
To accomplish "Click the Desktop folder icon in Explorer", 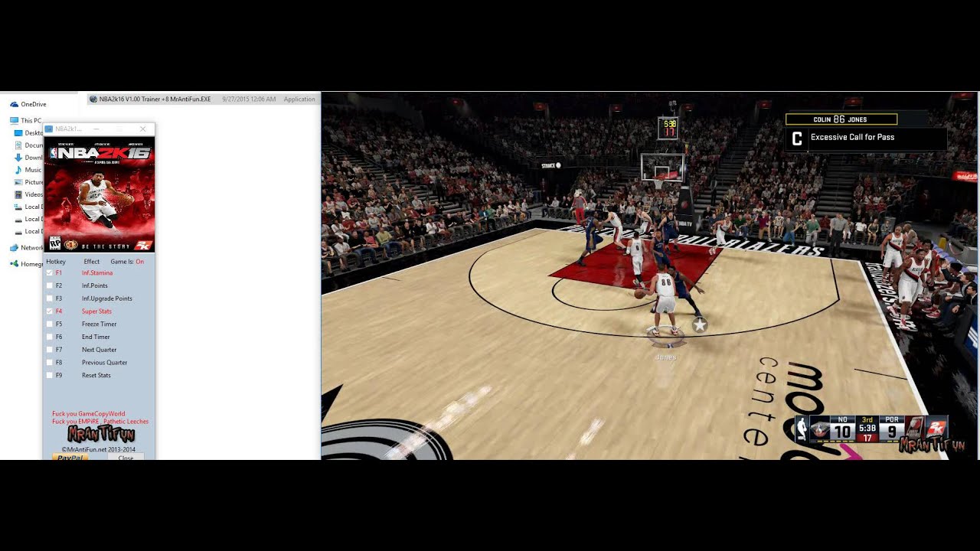I will pyautogui.click(x=18, y=133).
